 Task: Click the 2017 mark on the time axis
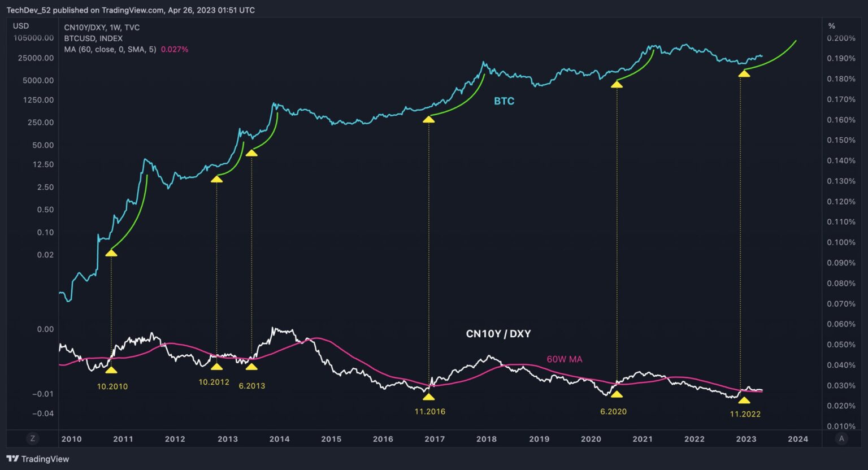pyautogui.click(x=434, y=439)
